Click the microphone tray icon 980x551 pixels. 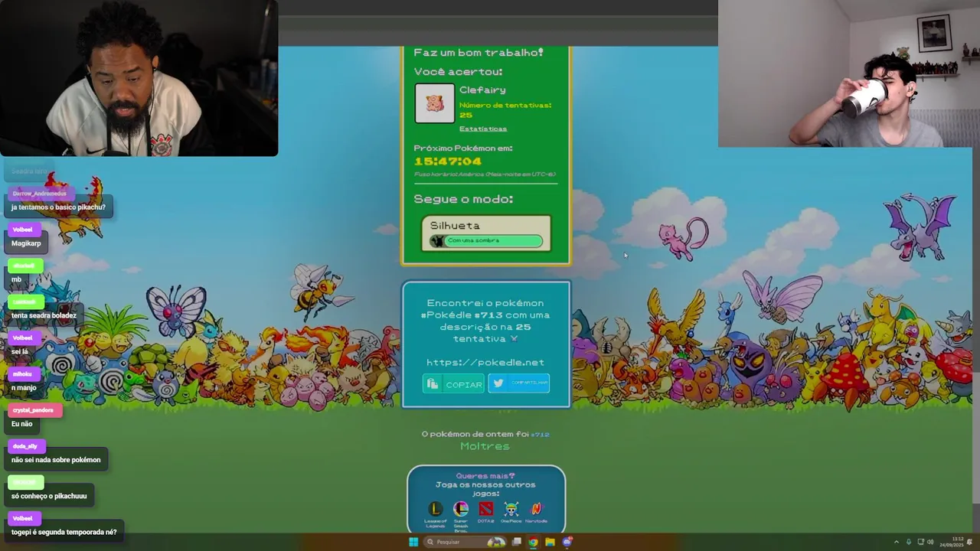point(909,542)
